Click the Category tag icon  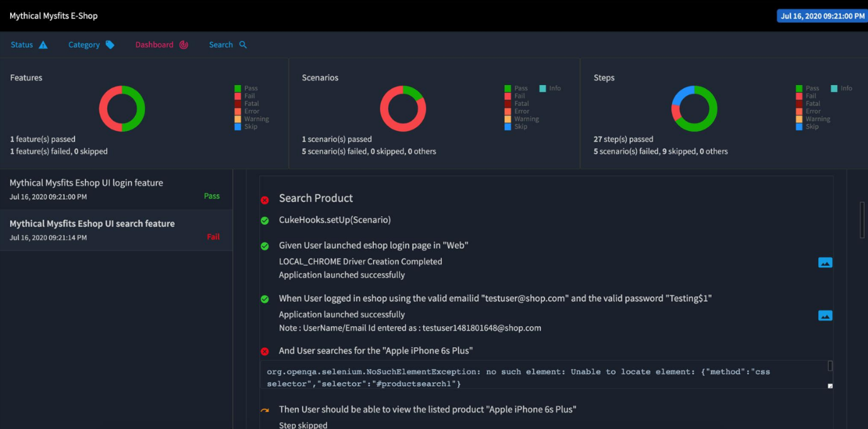pos(110,45)
